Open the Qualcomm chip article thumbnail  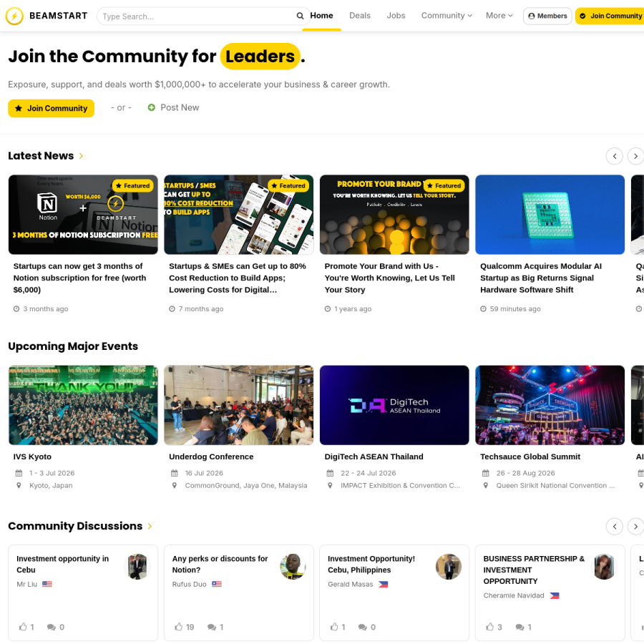coord(550,215)
